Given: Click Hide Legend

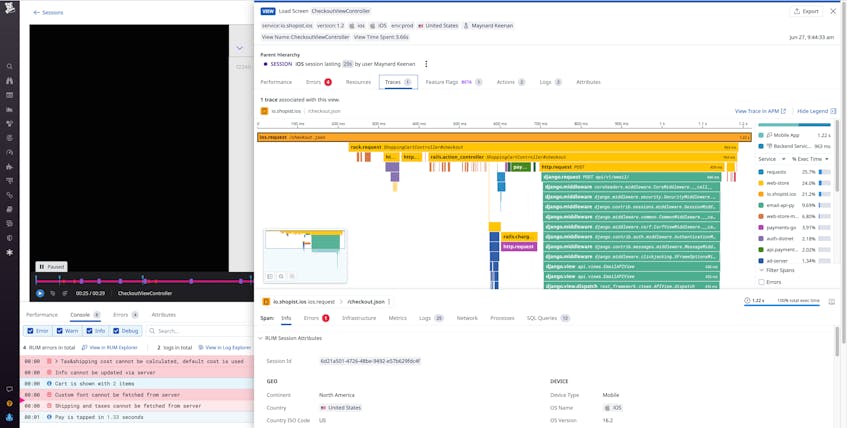Looking at the screenshot, I should pyautogui.click(x=816, y=111).
